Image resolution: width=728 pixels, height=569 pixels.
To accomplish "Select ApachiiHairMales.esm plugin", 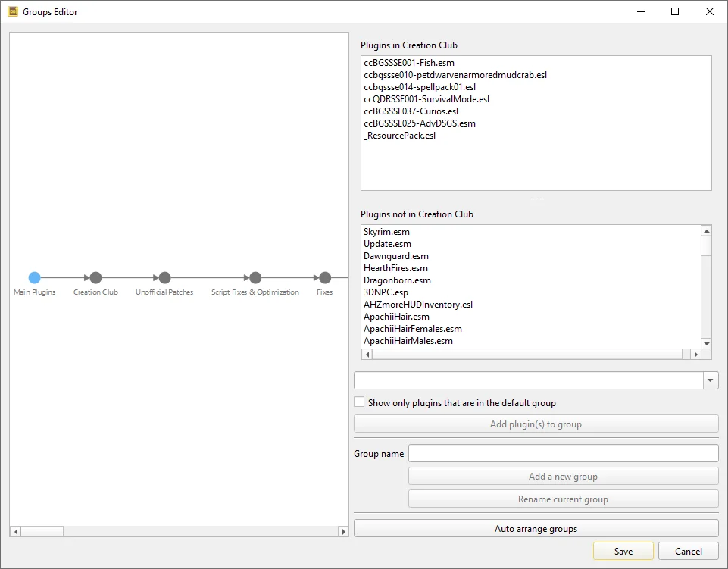I will (408, 340).
